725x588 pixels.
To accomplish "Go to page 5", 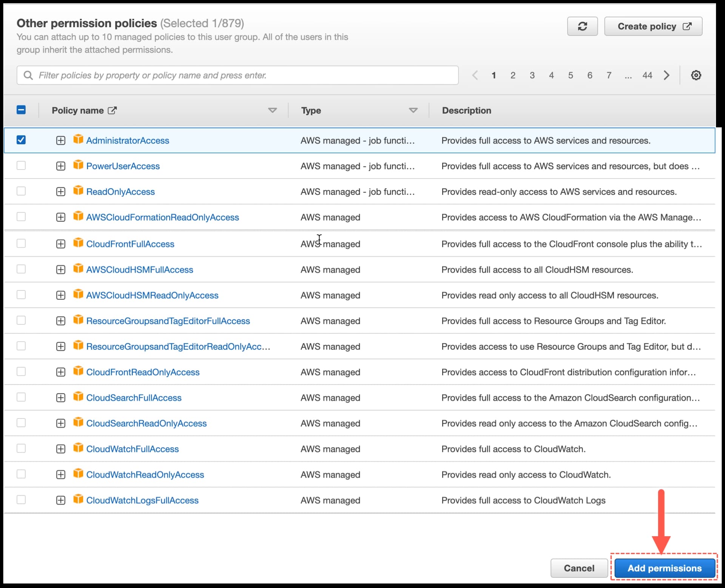I will [x=571, y=75].
